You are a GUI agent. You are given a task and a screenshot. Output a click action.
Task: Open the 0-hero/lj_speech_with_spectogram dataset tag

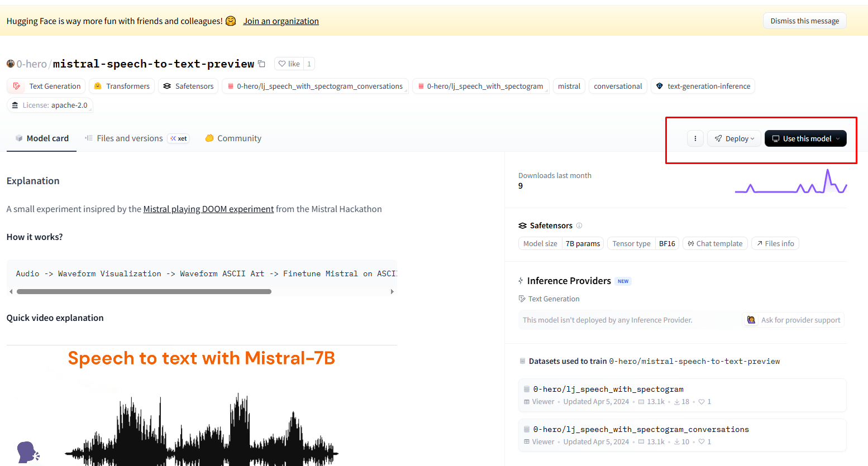(480, 86)
